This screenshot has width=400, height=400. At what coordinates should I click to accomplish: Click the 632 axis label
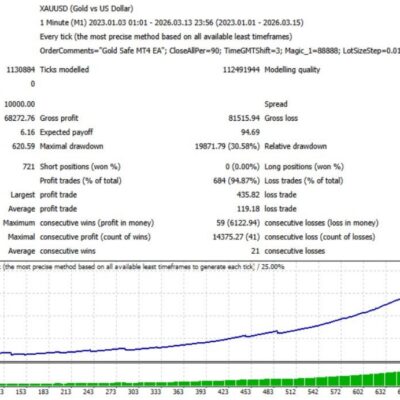(380, 392)
